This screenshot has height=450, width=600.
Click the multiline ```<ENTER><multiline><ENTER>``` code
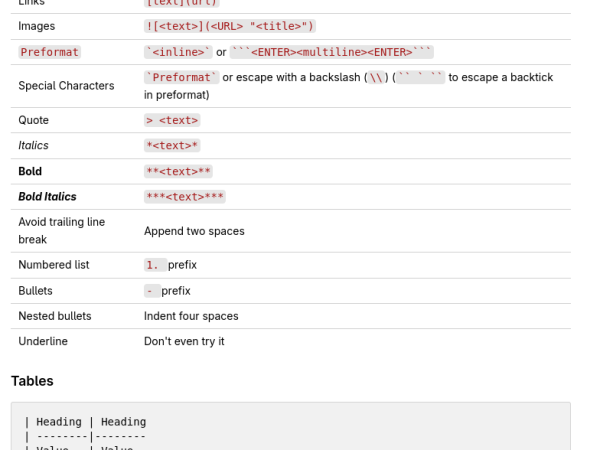331,52
